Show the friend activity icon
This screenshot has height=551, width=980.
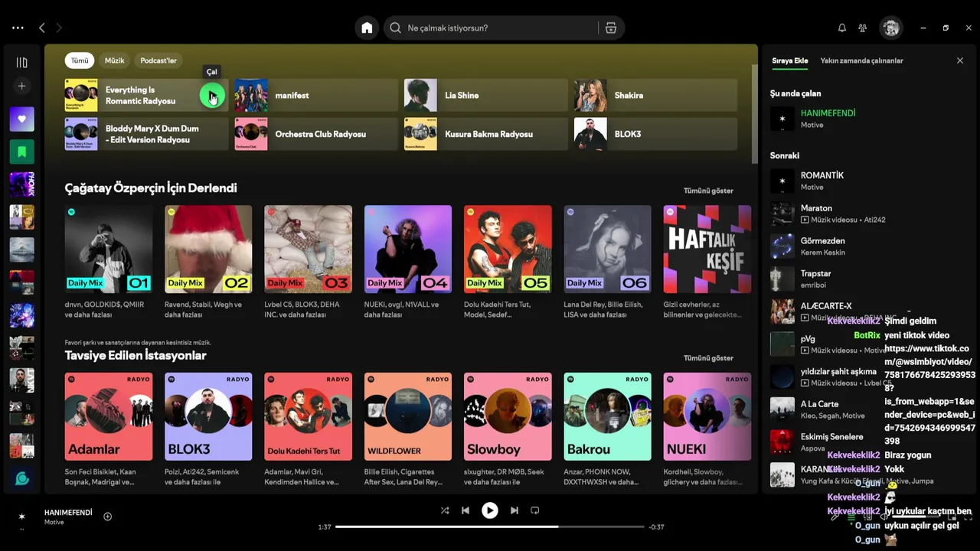(863, 28)
